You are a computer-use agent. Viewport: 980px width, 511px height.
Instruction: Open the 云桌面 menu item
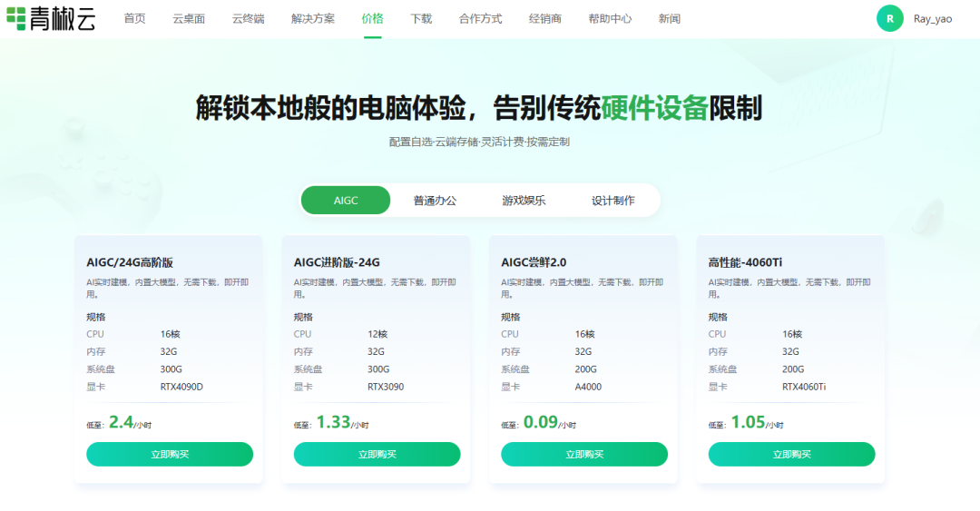[x=189, y=19]
